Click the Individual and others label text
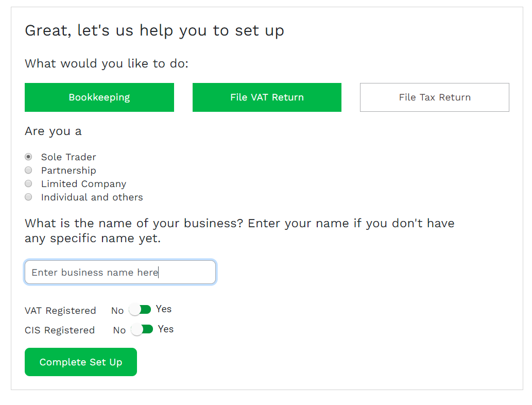532x405 pixels. (x=92, y=197)
